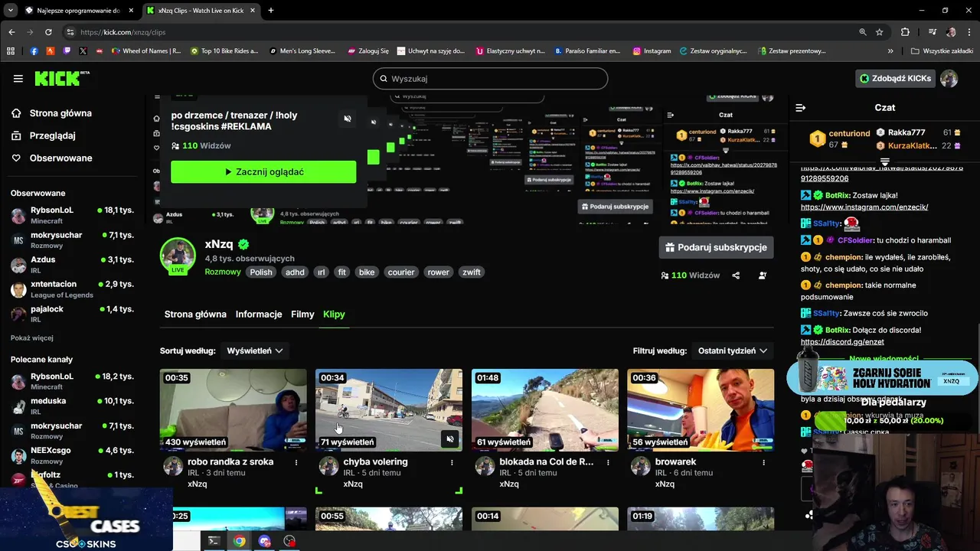Expand the bookmarks overflow chevron
The width and height of the screenshot is (980, 551).
point(890,51)
